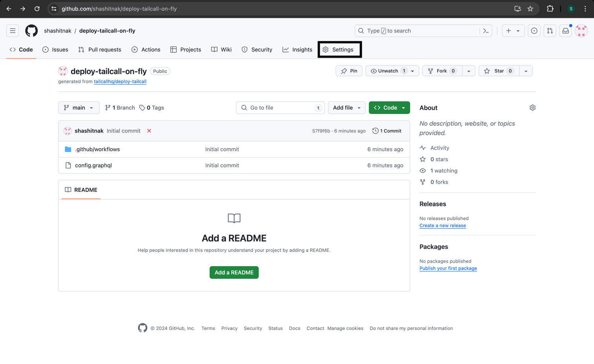This screenshot has width=594, height=364.
Task: Expand the create new dropdown arrow
Action: pos(518,31)
